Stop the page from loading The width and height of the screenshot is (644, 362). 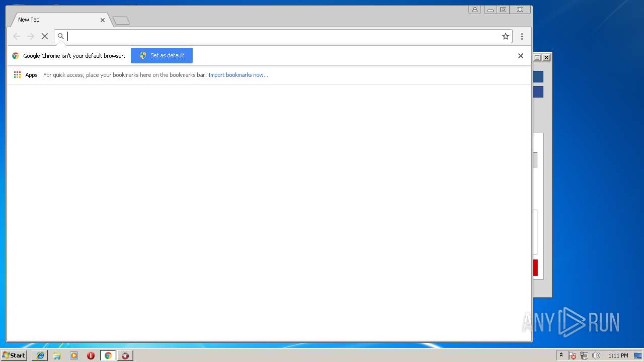click(45, 36)
